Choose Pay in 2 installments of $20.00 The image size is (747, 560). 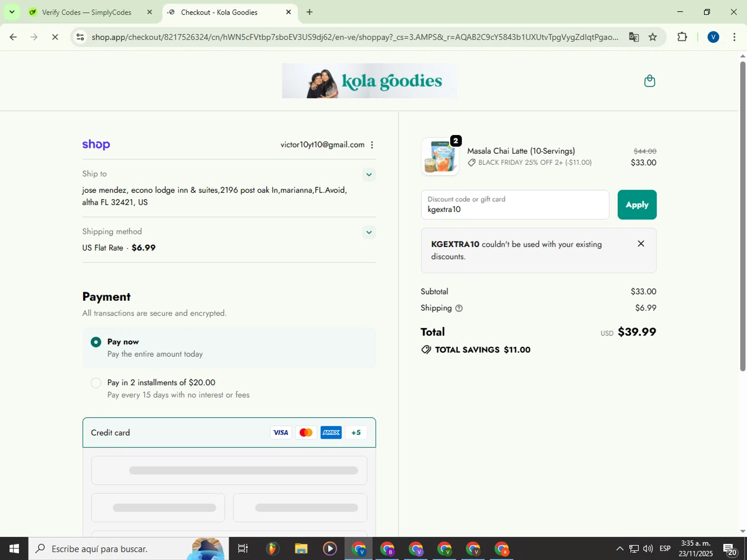click(x=96, y=383)
